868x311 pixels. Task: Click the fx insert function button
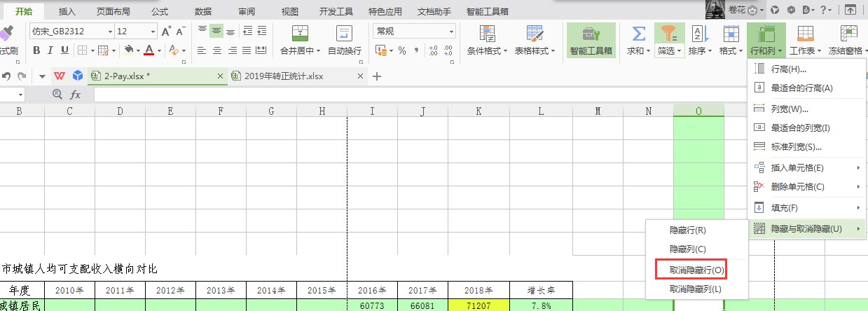[x=75, y=95]
